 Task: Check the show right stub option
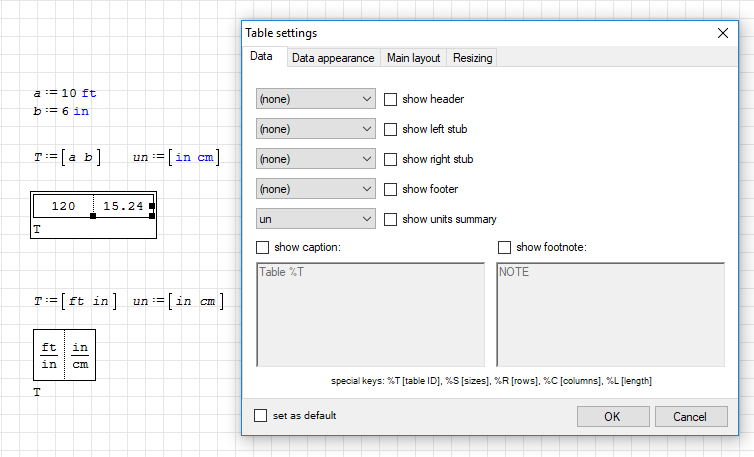click(x=392, y=160)
